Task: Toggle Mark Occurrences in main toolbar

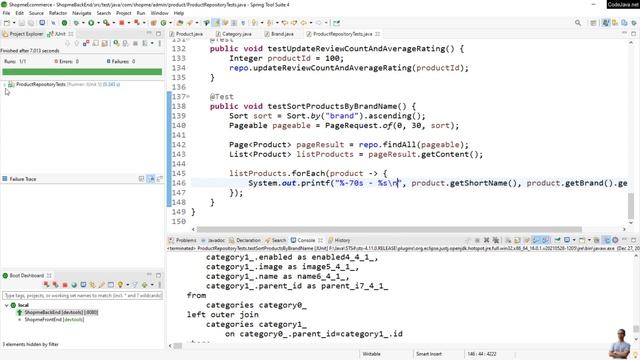Action: (216, 23)
